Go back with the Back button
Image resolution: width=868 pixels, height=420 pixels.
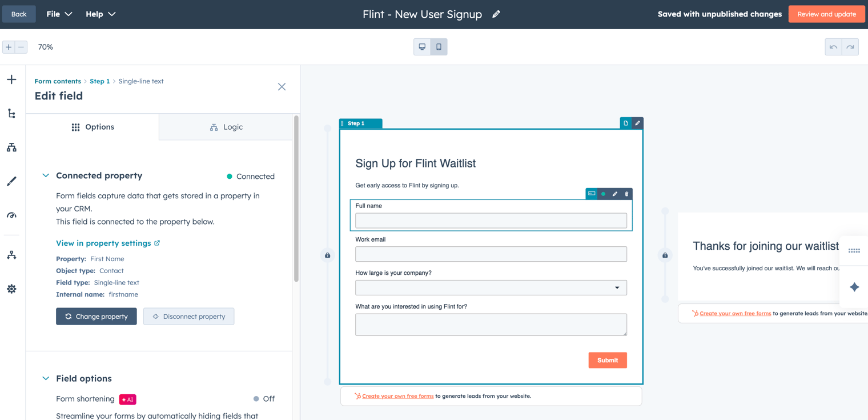coord(19,14)
